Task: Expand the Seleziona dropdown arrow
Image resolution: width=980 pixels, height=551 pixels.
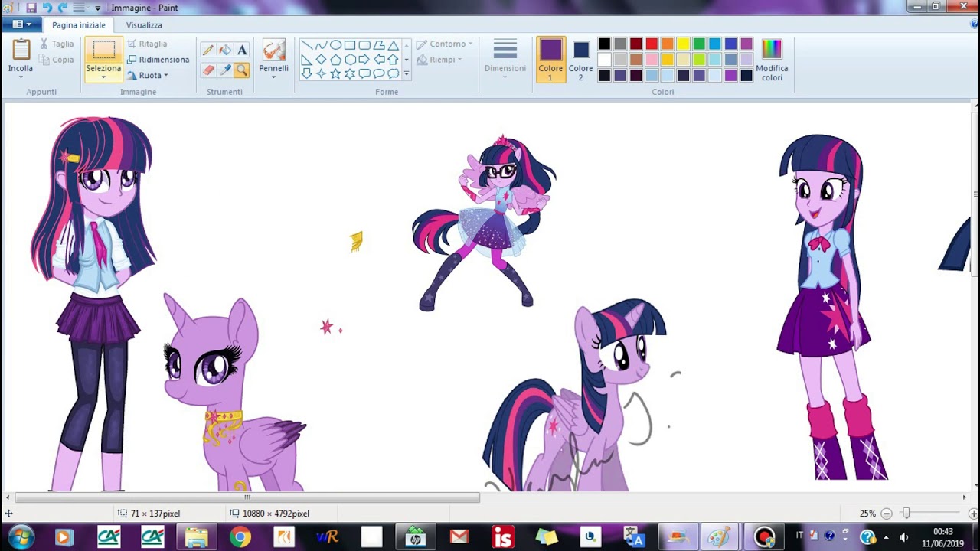Action: tap(103, 77)
